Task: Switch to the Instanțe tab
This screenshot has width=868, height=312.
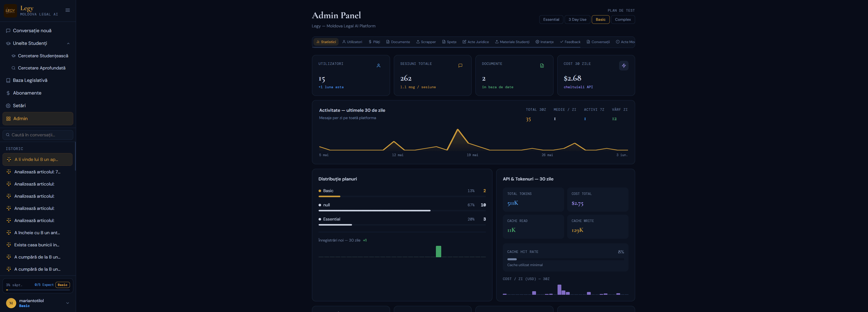Action: [x=545, y=42]
